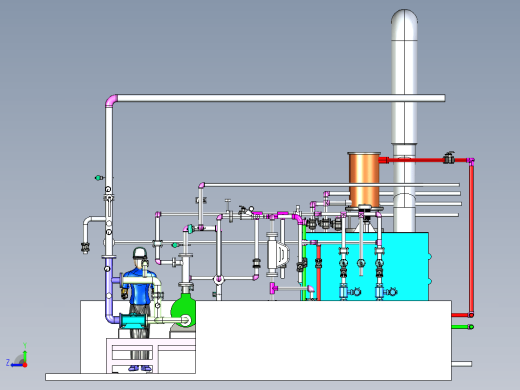
Task: Select the red vertical pipe at right
Action: [471, 238]
